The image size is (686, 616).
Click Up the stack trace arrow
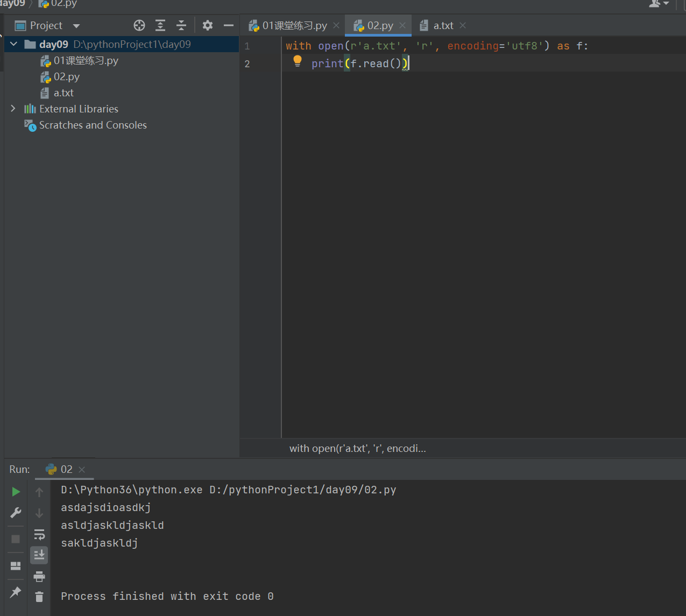click(39, 492)
